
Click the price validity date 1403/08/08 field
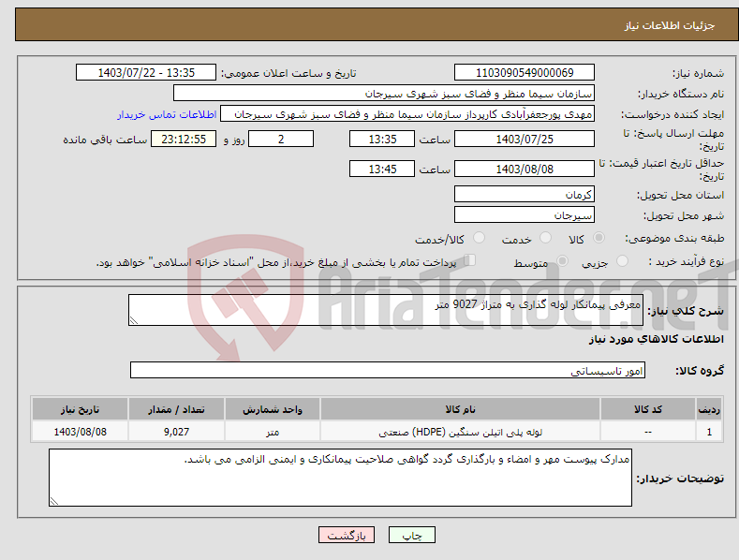(525, 169)
